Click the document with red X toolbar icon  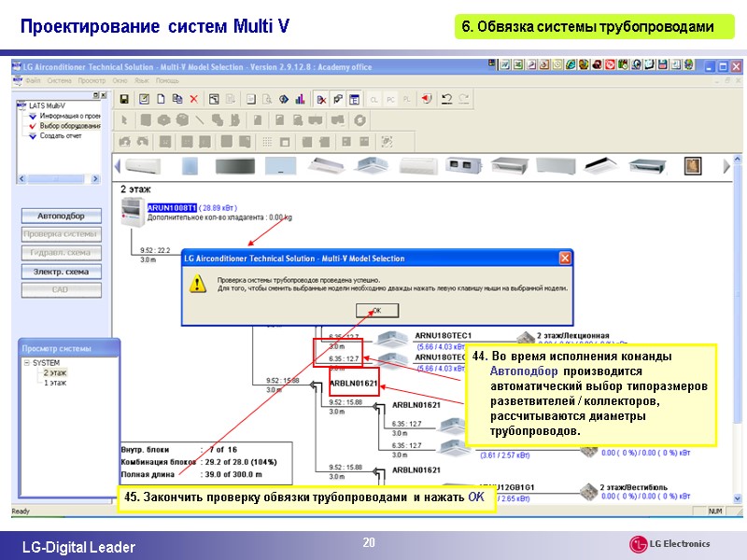pos(321,99)
